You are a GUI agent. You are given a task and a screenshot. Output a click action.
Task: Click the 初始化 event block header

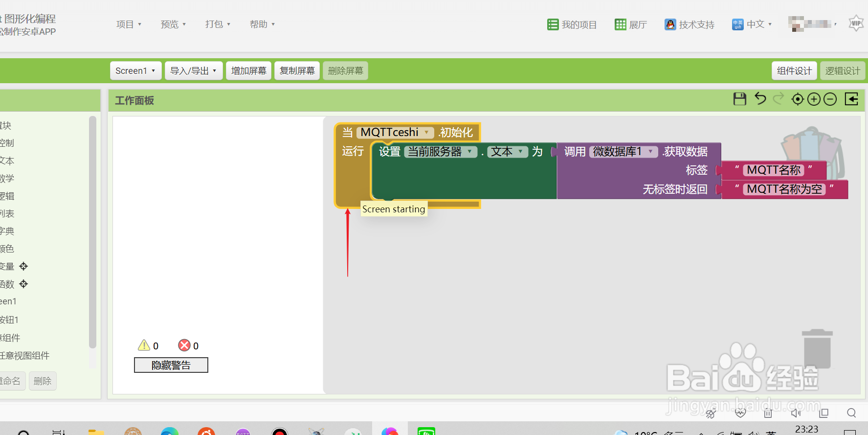coord(407,132)
